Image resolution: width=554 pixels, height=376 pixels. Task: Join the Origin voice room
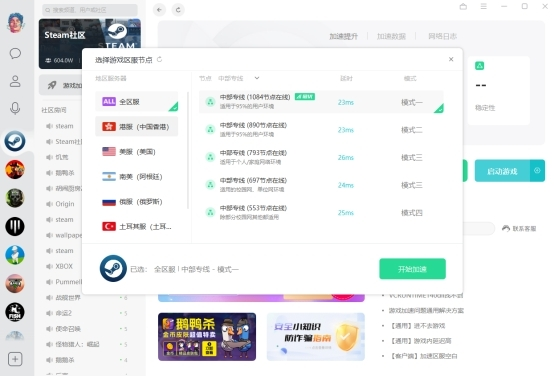[61, 204]
